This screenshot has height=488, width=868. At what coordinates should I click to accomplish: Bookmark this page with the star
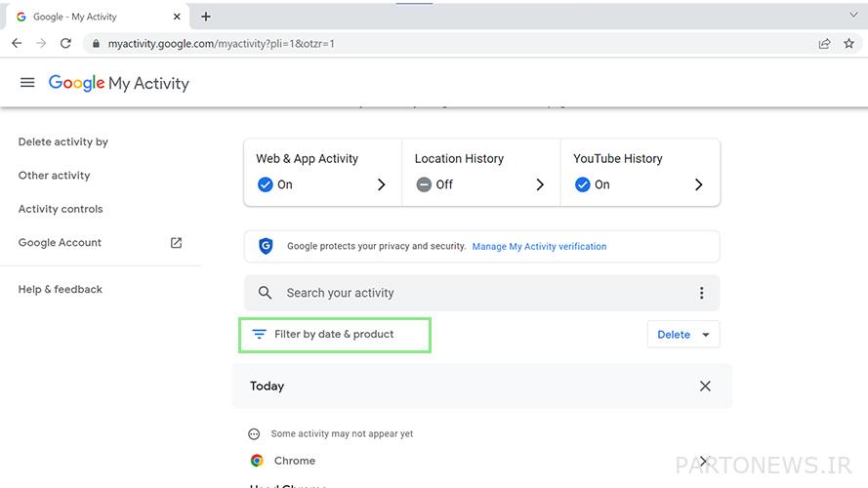click(x=848, y=43)
